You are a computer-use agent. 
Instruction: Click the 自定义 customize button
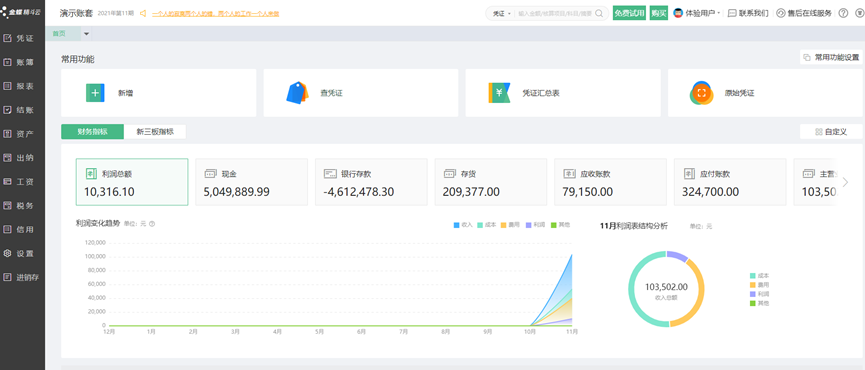[831, 132]
